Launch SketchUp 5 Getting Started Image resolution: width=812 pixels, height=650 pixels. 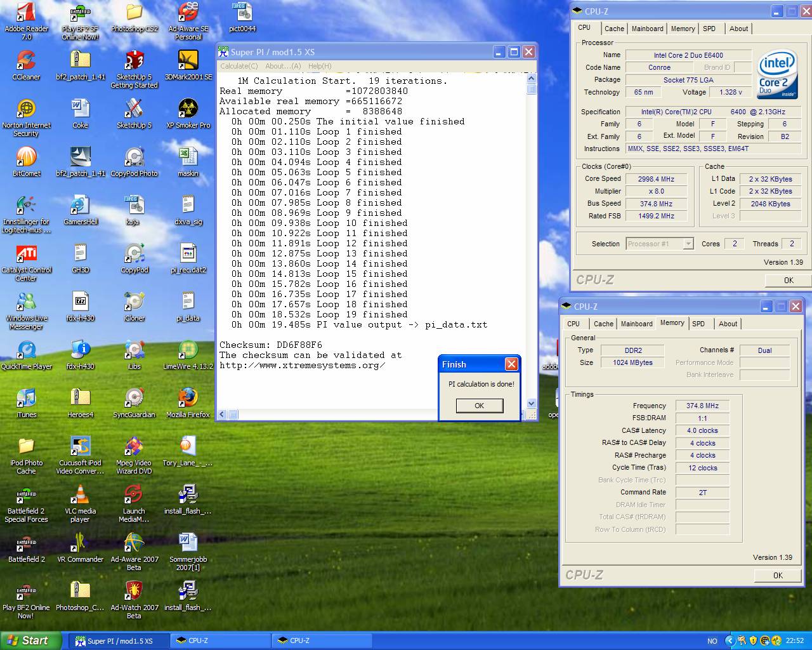134,69
